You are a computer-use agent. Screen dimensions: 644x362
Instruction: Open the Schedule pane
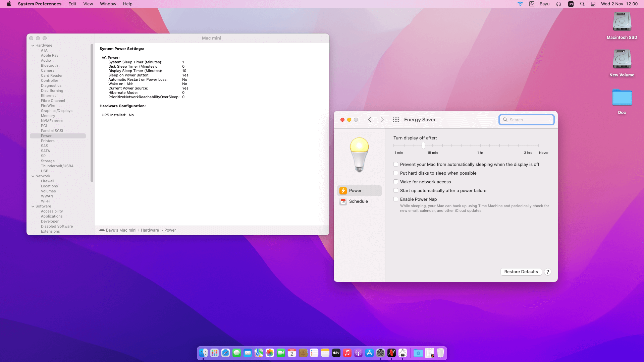358,201
